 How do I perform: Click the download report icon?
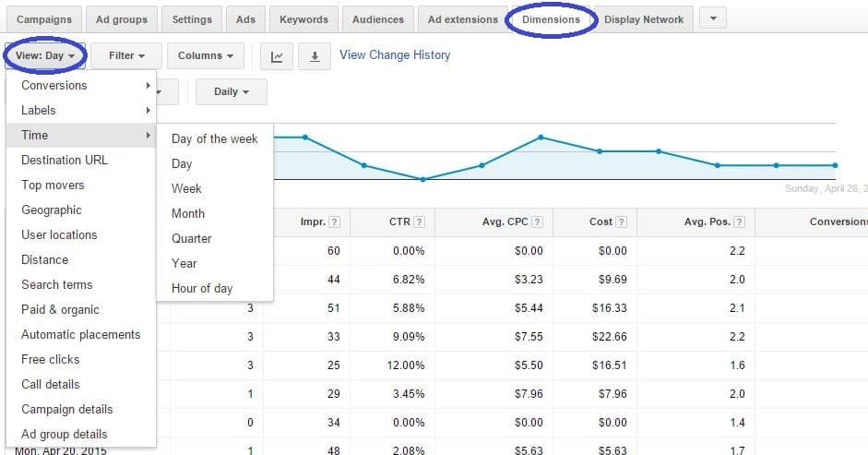pos(315,56)
